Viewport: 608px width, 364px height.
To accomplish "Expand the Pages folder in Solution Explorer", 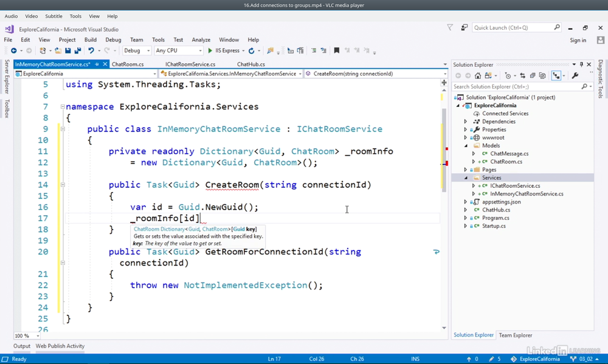I will coord(466,170).
